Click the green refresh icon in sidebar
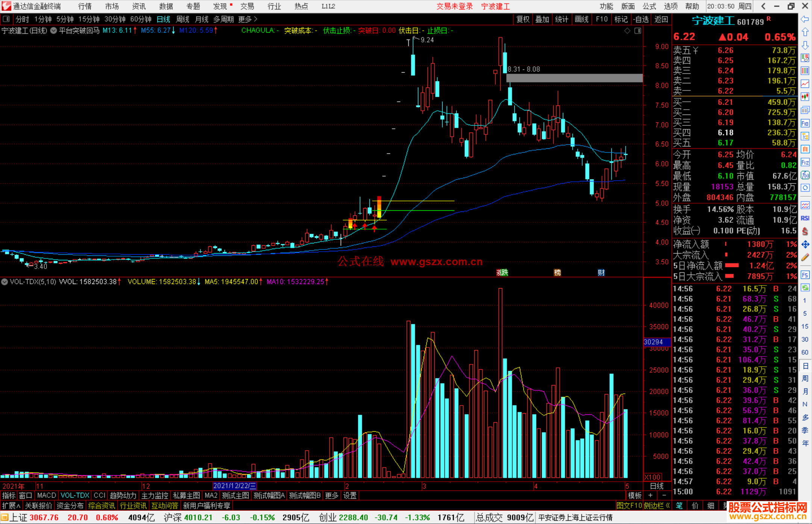Screen dimensions: 812x524 805,288
